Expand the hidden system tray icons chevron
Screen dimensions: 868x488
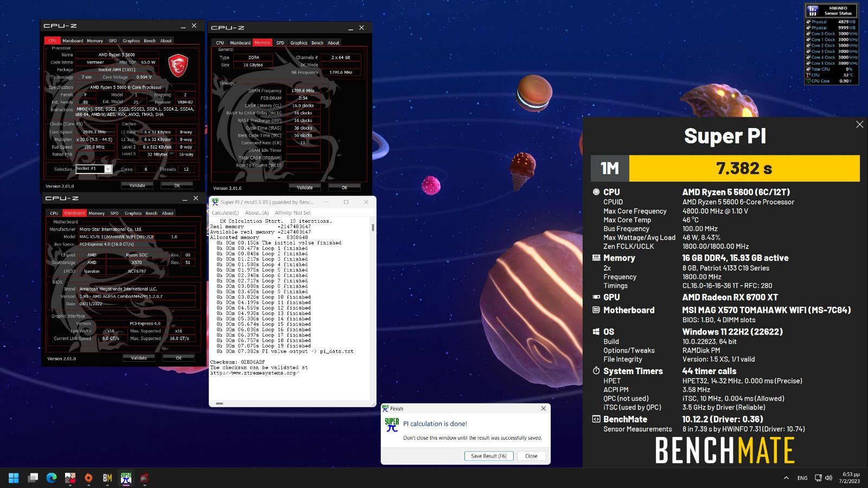[786, 478]
